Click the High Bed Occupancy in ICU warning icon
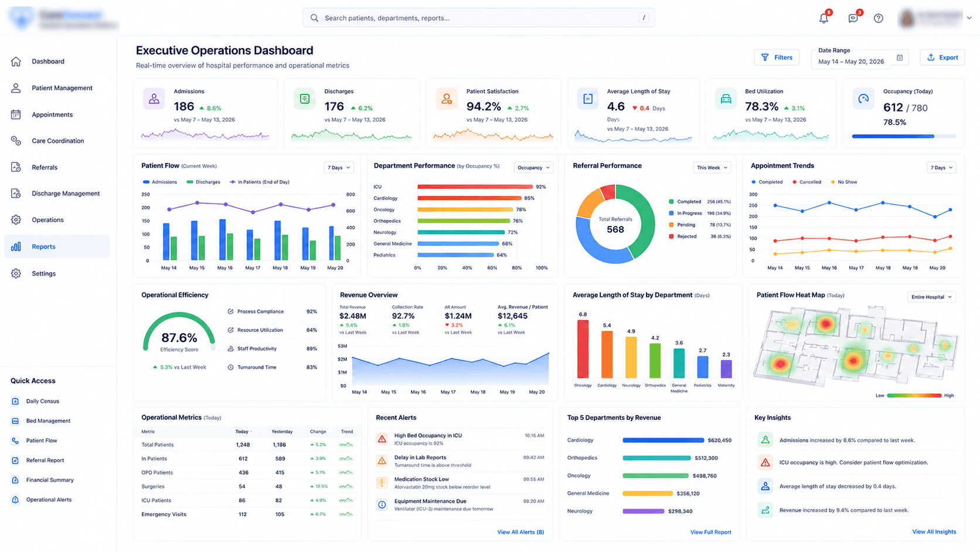 point(382,439)
